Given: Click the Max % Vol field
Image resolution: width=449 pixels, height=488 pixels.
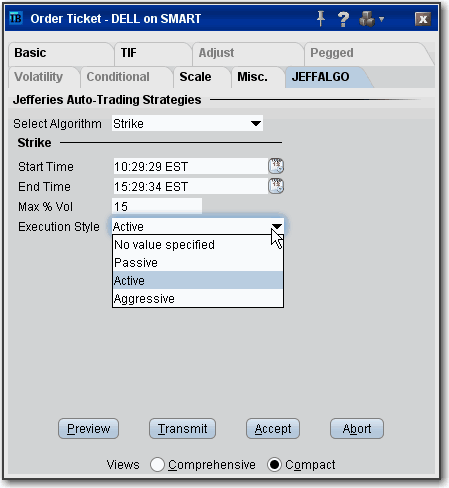Looking at the screenshot, I should pos(157,206).
